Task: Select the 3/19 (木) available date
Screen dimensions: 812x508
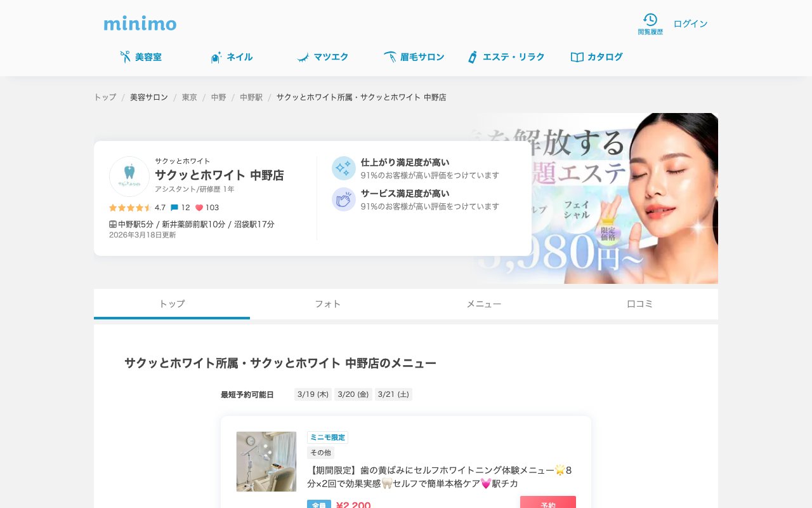Action: (313, 394)
